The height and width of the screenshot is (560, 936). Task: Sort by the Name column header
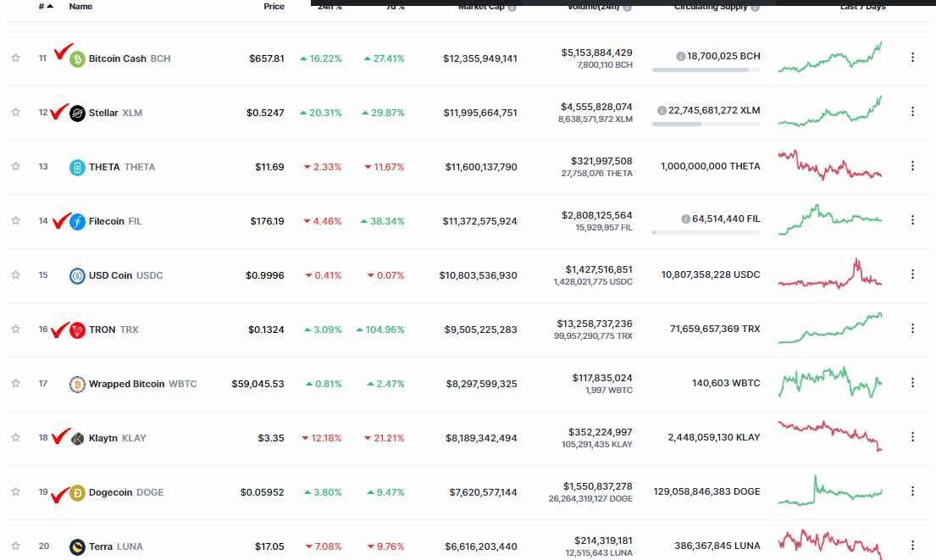tap(80, 7)
